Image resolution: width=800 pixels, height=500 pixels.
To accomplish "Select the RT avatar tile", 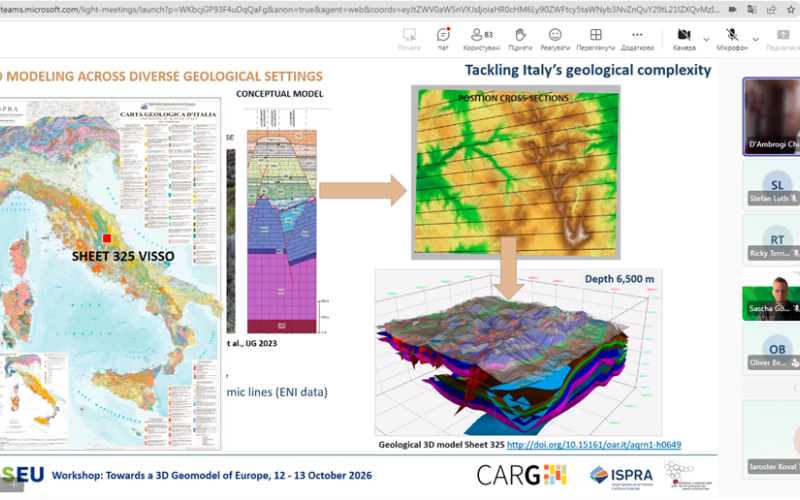I will pyautogui.click(x=771, y=240).
